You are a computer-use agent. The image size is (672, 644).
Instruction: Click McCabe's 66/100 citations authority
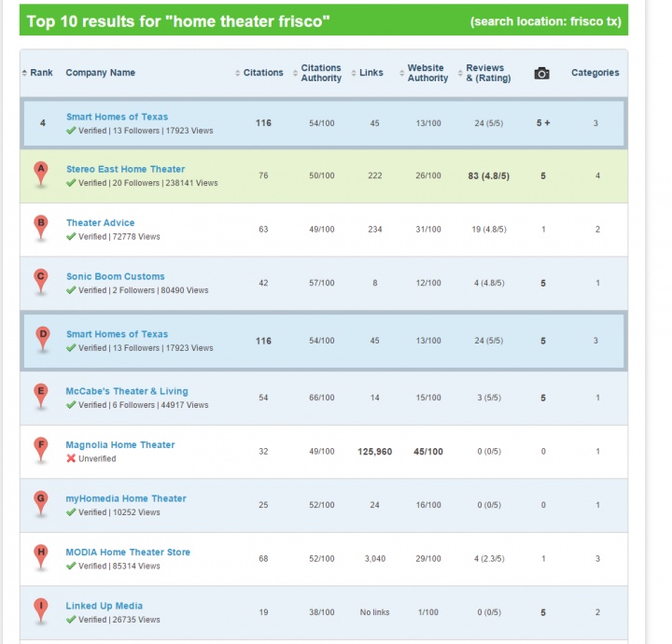(x=322, y=398)
